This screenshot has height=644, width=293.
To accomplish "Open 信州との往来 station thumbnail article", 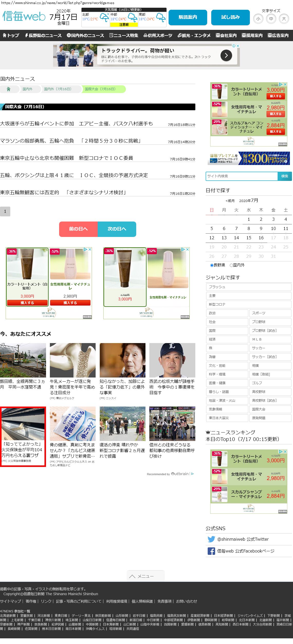I will click(x=172, y=424).
